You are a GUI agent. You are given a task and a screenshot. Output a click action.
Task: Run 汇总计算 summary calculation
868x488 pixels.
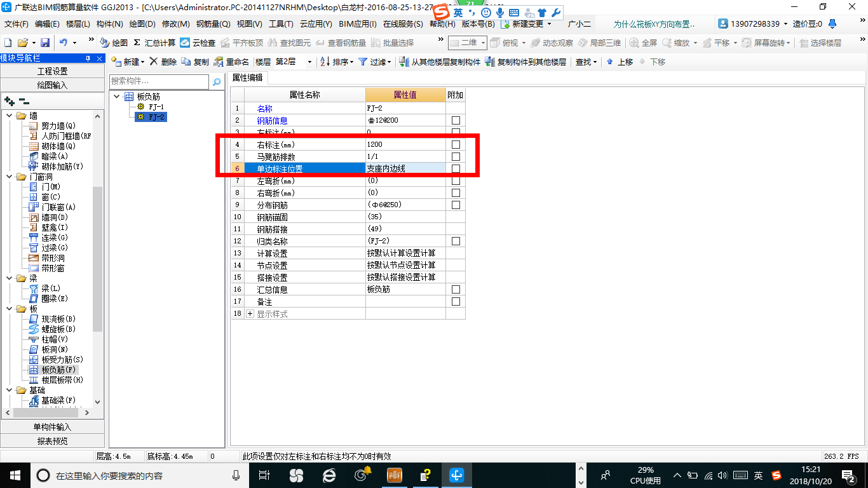click(154, 43)
